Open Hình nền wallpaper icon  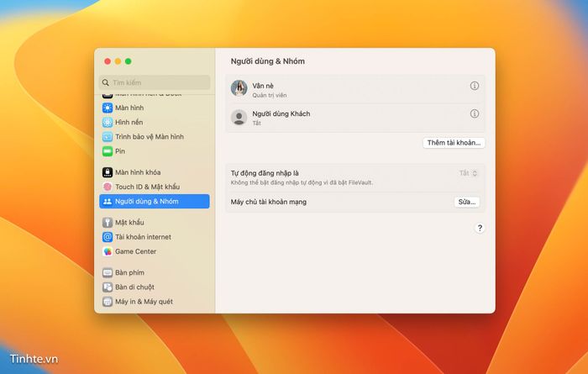pos(108,123)
